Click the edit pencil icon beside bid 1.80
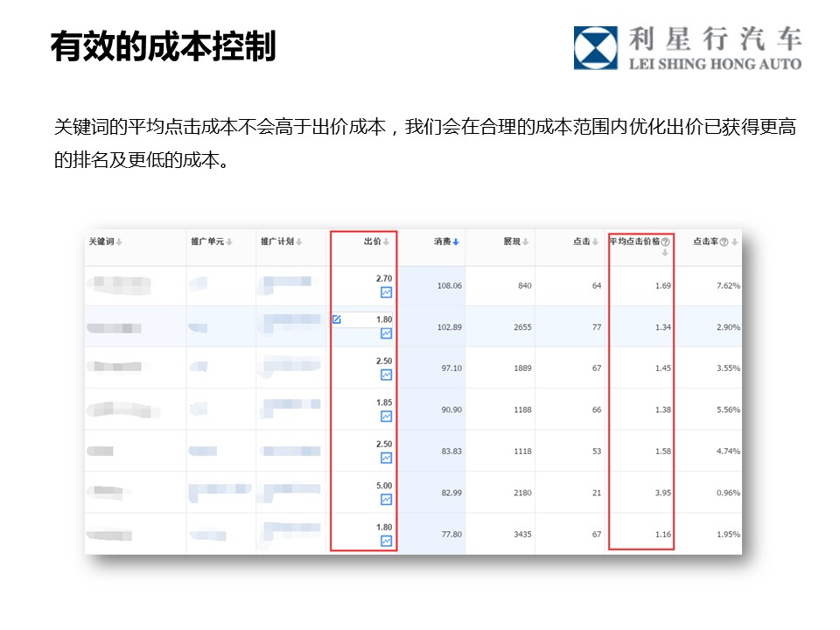 [336, 319]
